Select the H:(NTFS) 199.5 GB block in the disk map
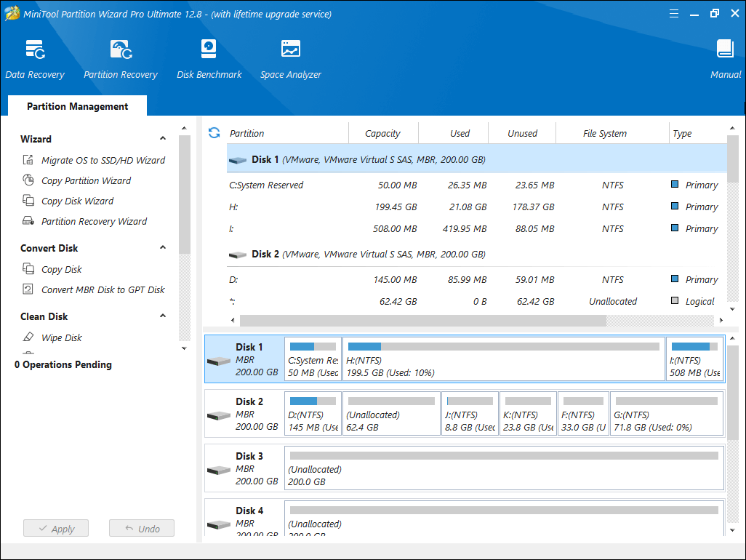Image resolution: width=746 pixels, height=560 pixels. coord(504,359)
